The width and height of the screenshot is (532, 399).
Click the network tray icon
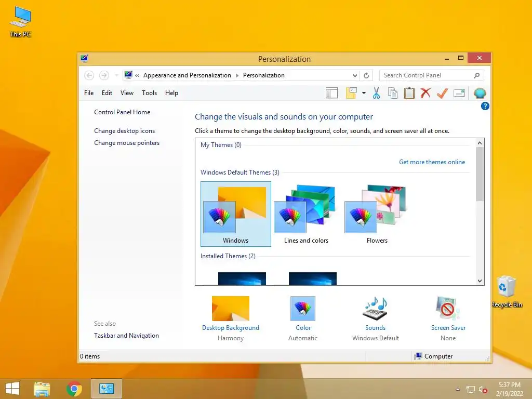click(x=471, y=389)
